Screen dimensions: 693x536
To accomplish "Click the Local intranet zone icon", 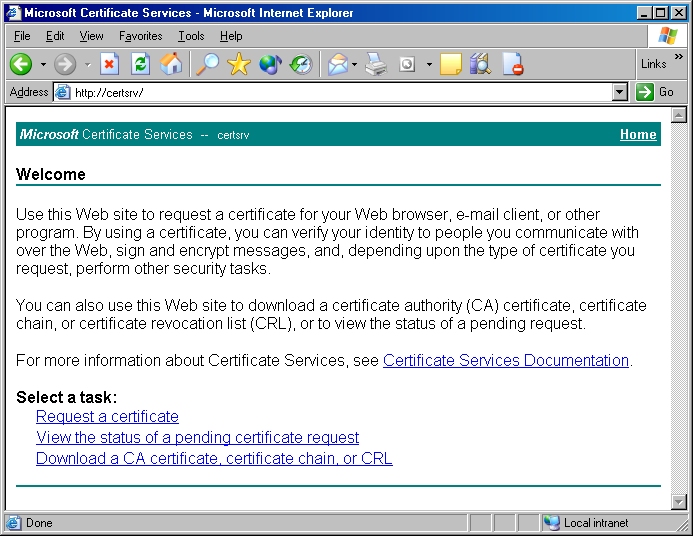I will click(x=552, y=523).
